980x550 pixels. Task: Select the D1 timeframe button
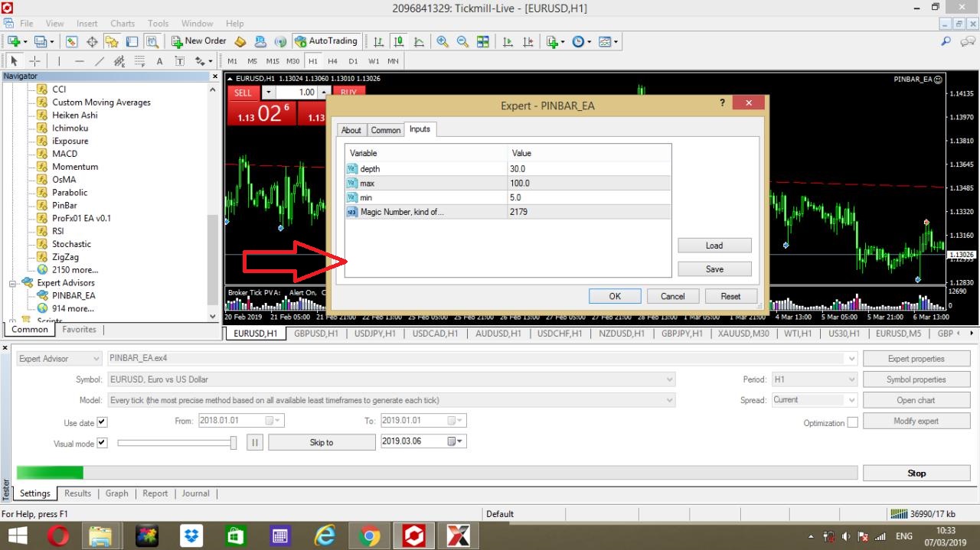[x=353, y=61]
